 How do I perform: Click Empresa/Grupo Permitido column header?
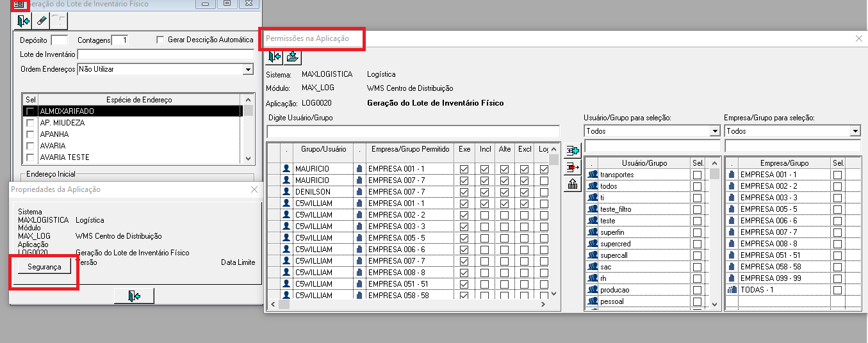point(410,149)
